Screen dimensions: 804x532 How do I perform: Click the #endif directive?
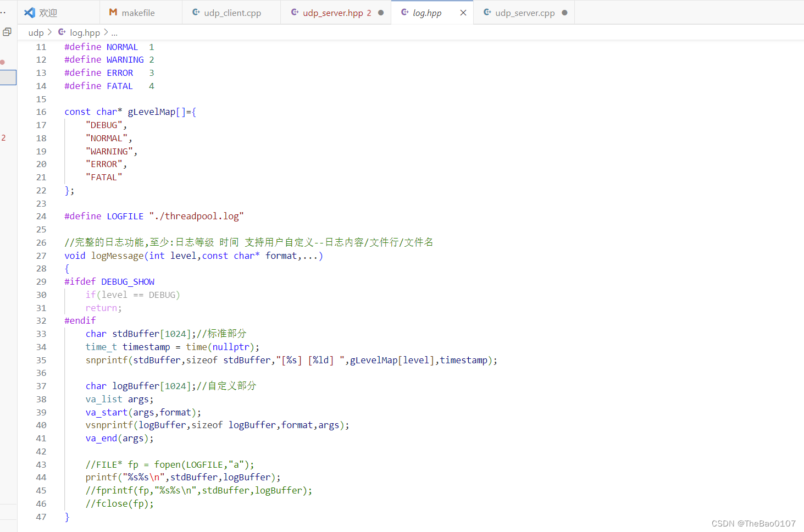pyautogui.click(x=80, y=321)
